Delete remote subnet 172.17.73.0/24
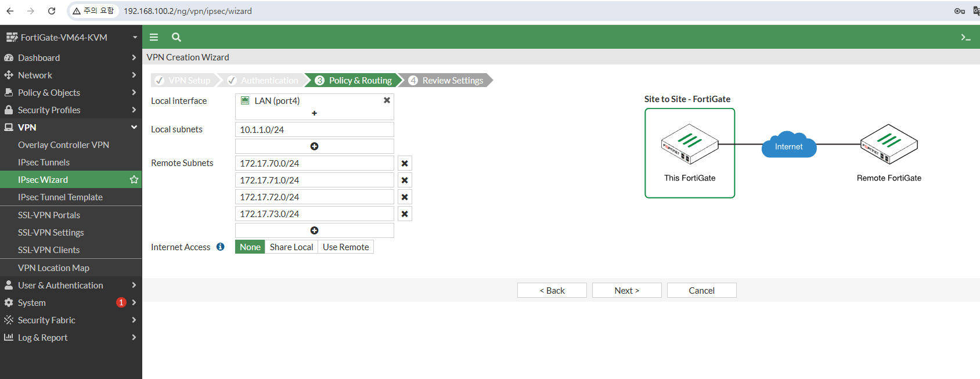 coord(405,214)
